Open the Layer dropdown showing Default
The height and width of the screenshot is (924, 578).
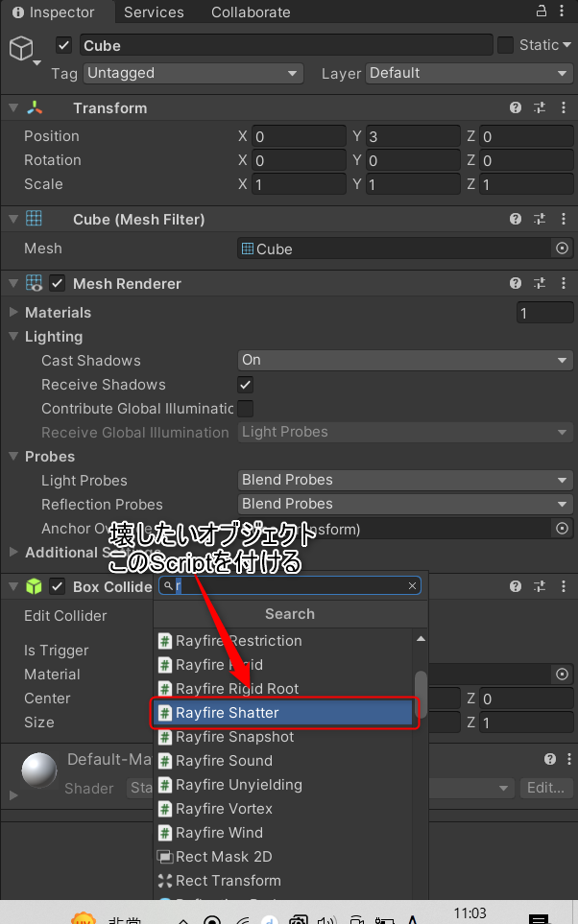coord(470,73)
